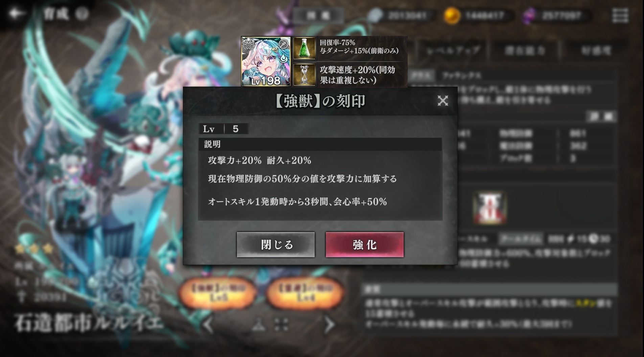Open the hamburger menu icon at top right
Screen dimensions: 644x357
(x=620, y=16)
